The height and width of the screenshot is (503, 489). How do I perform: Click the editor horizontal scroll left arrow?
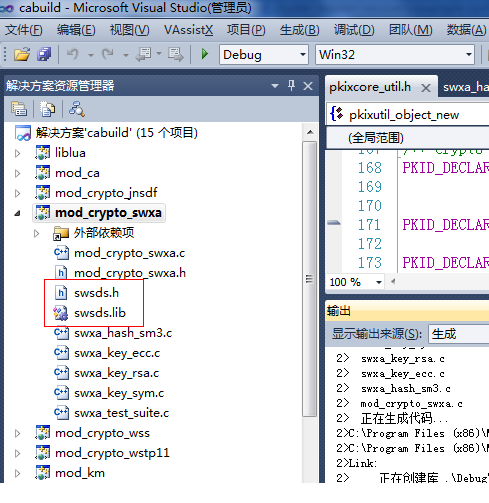click(393, 282)
